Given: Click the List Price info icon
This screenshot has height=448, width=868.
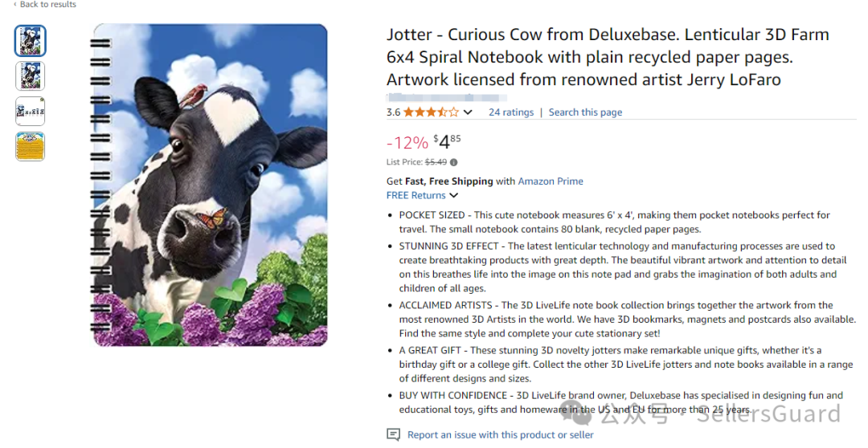Looking at the screenshot, I should (453, 162).
